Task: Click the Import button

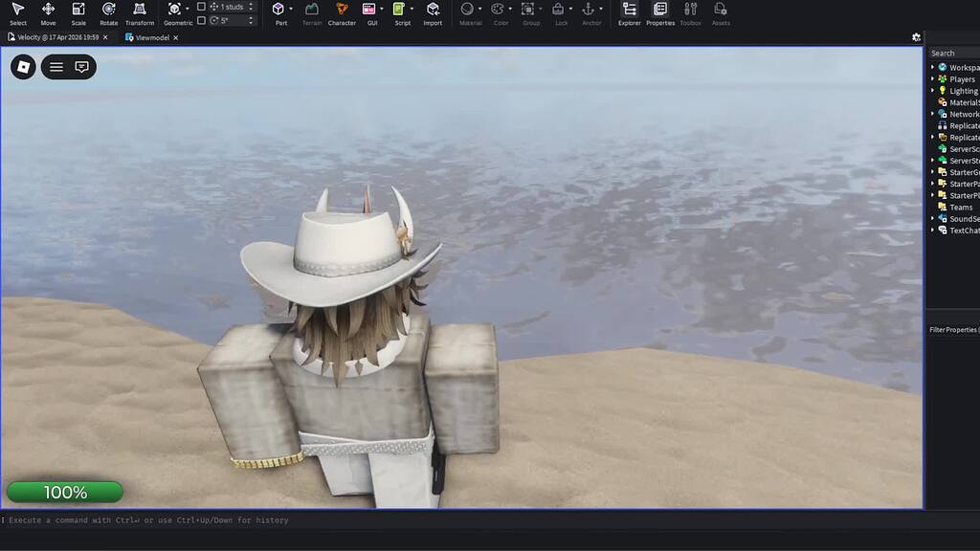Action: coord(433,13)
